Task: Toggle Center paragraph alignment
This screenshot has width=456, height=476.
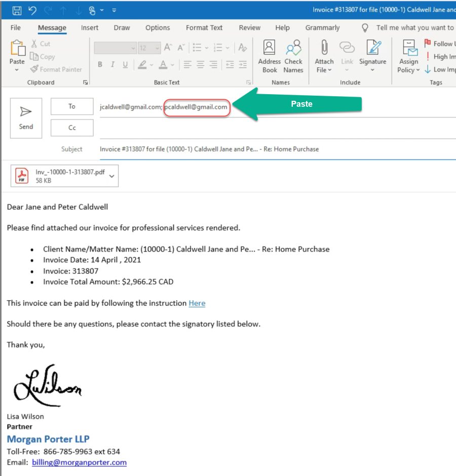Action: point(201,64)
